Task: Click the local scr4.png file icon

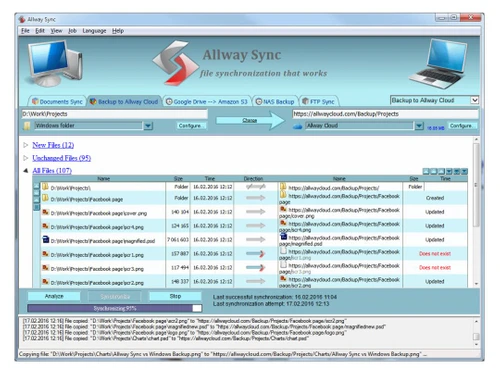Action: (x=45, y=226)
